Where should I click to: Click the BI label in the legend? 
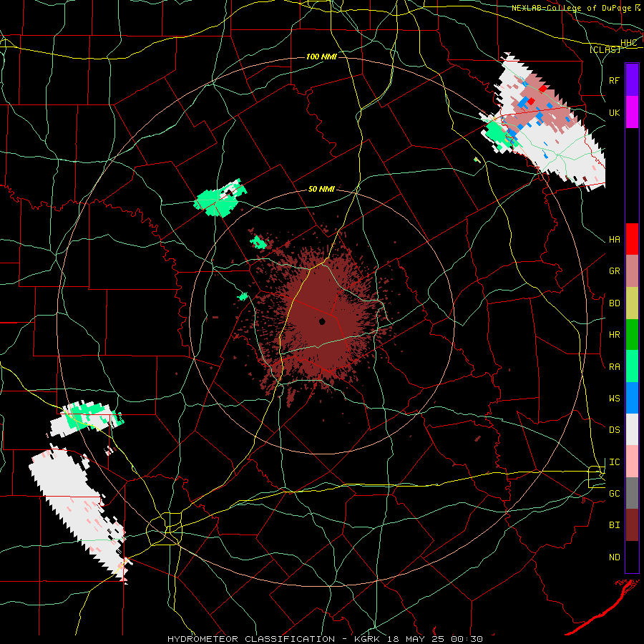(615, 525)
